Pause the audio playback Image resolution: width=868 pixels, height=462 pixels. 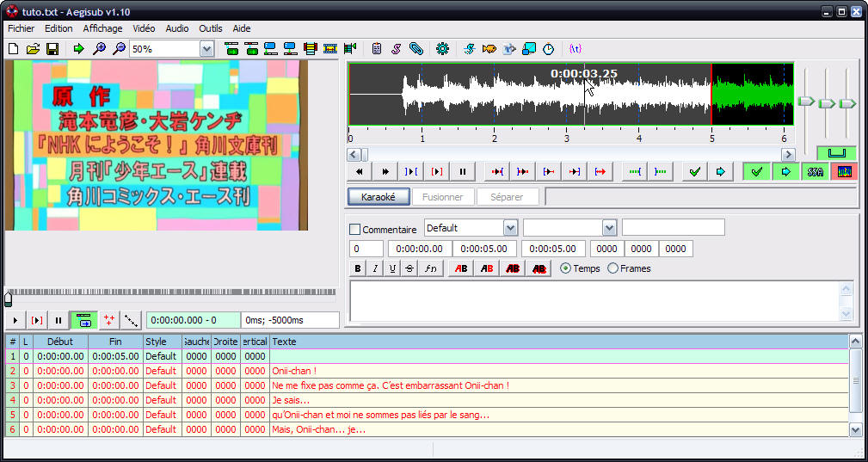[x=463, y=171]
